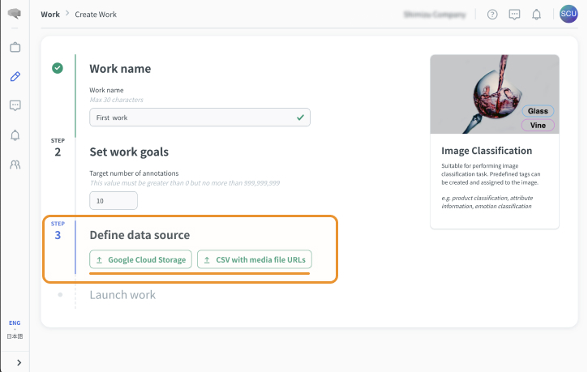Screen dimensions: 588x372
Task: Choose CSV with media file URLs
Action: click(254, 259)
